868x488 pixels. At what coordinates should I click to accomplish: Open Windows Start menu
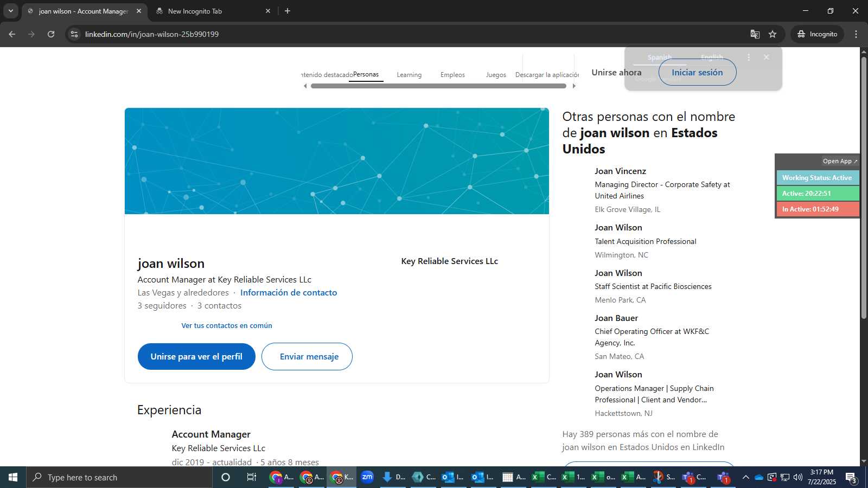coord(13,477)
